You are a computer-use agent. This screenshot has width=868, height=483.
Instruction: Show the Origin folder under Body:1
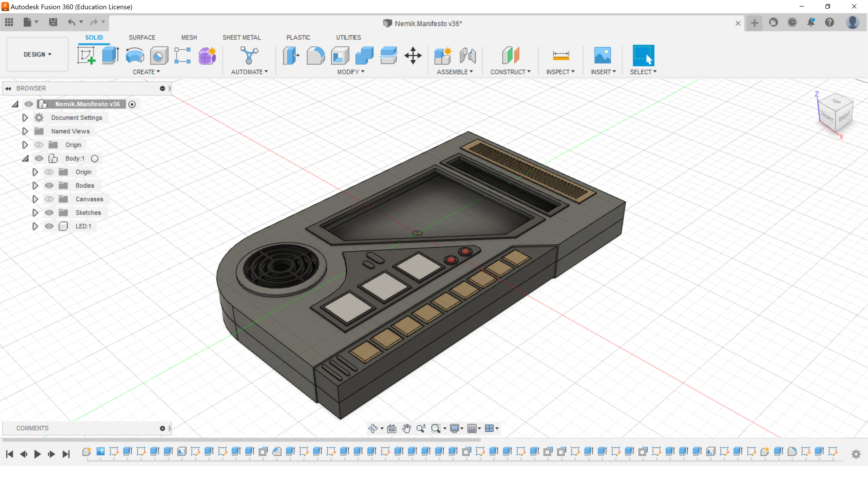[x=49, y=172]
